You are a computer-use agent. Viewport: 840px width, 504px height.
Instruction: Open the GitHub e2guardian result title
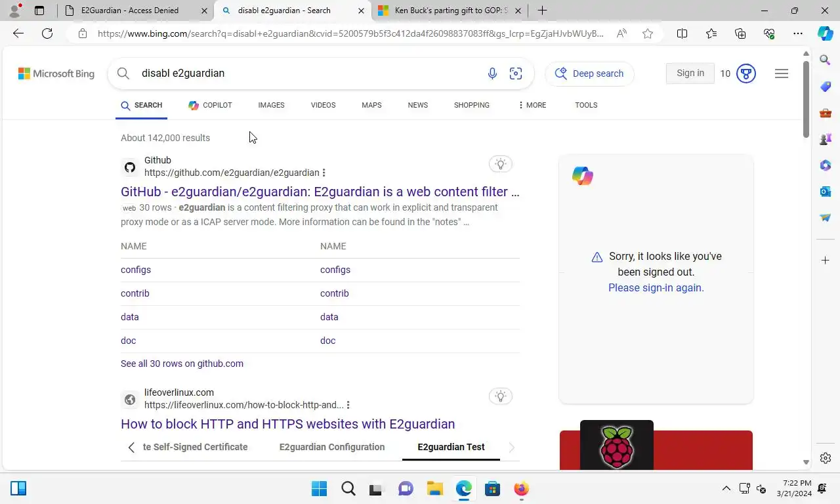(320, 192)
